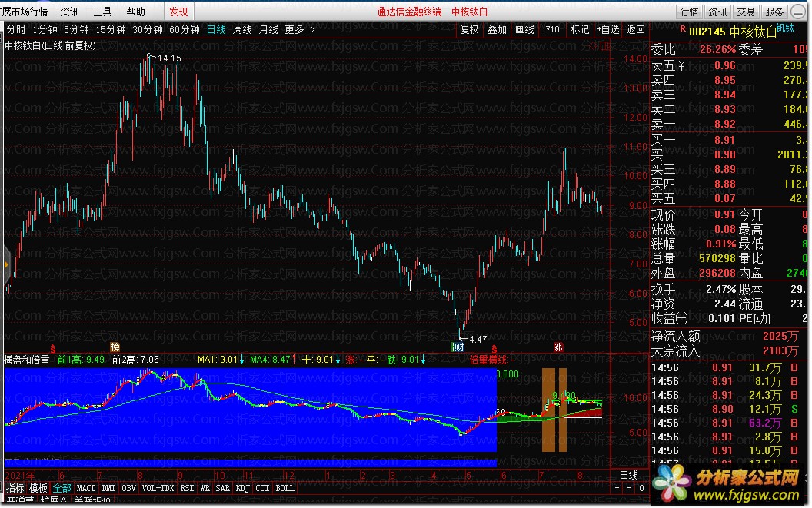Open F10 company information

point(553,29)
